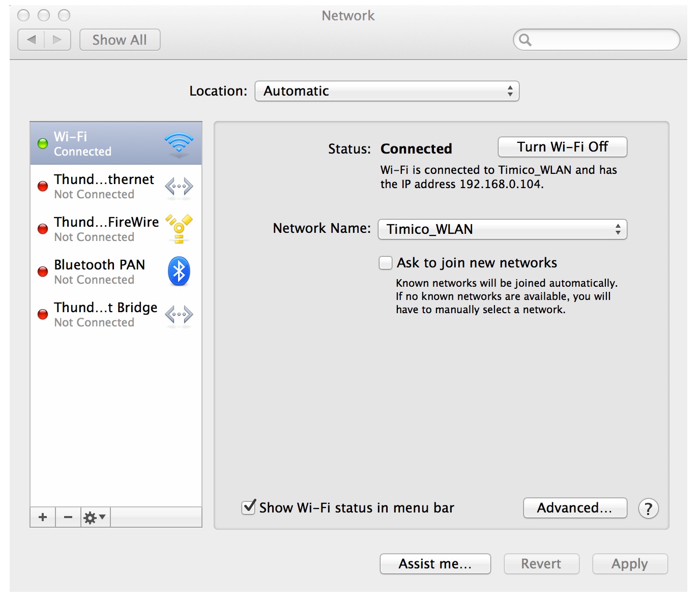Click the search magnifier icon
Screen dimensions: 700x604
tap(526, 40)
